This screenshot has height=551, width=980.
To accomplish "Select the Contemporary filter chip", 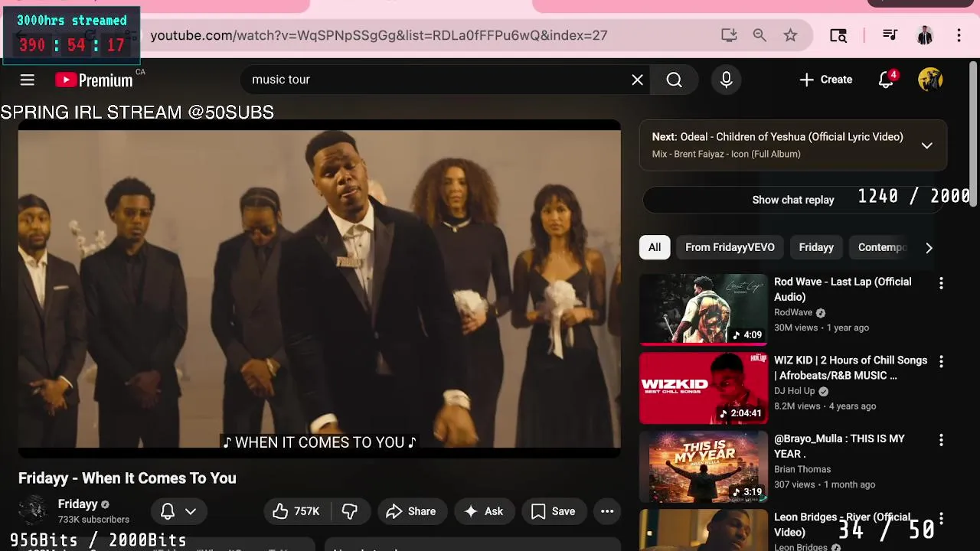I will [x=882, y=247].
